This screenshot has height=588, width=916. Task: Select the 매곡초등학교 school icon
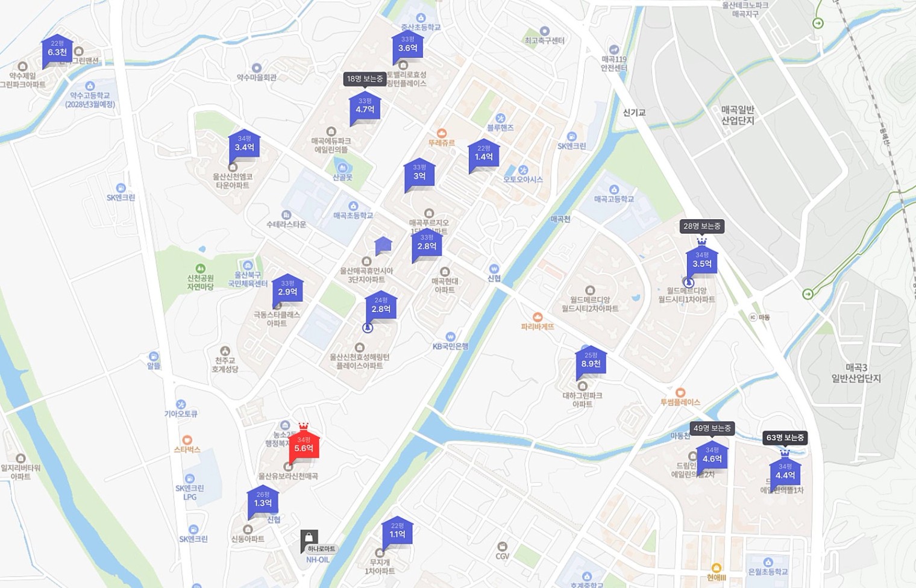353,206
